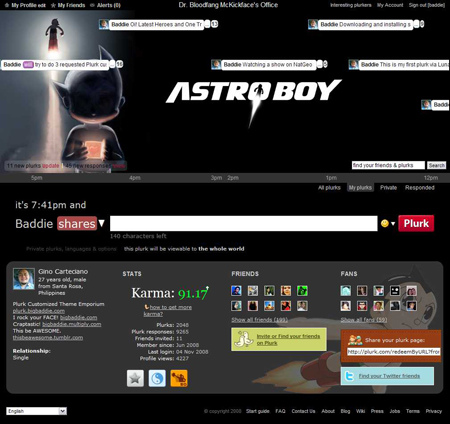The height and width of the screenshot is (424, 450).
Task: Click the 'how to get more karma' phone icon
Action: pyautogui.click(x=146, y=307)
